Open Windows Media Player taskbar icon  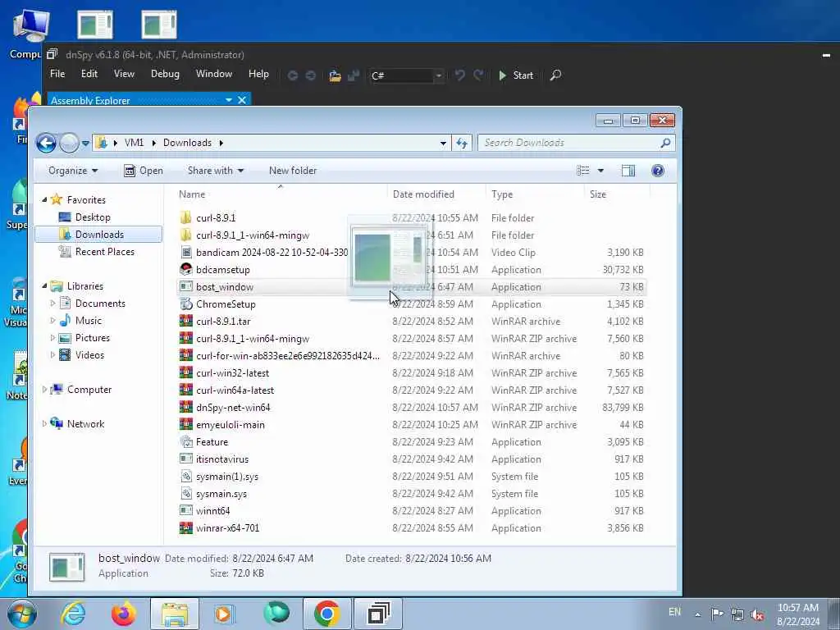[224, 614]
